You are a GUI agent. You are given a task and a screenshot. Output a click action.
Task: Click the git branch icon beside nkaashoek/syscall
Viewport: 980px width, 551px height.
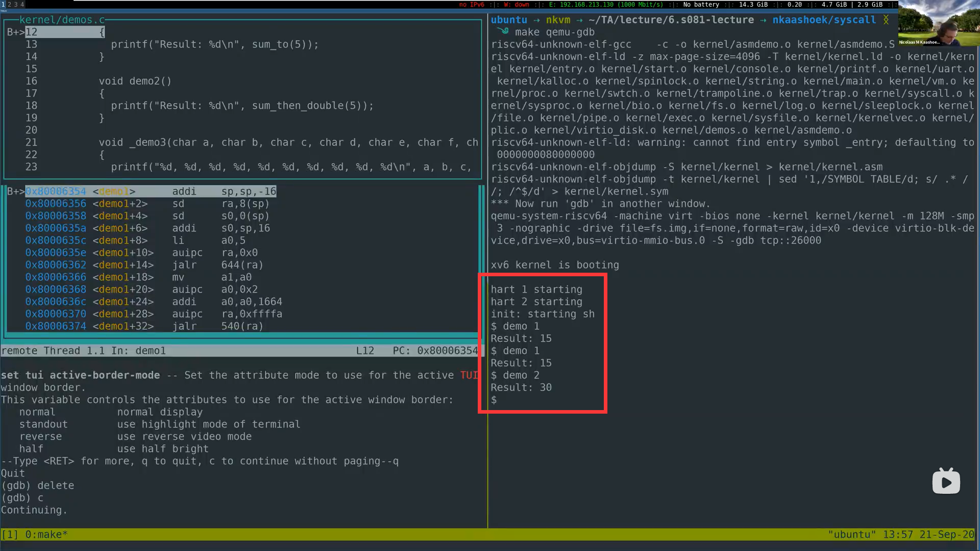(887, 19)
